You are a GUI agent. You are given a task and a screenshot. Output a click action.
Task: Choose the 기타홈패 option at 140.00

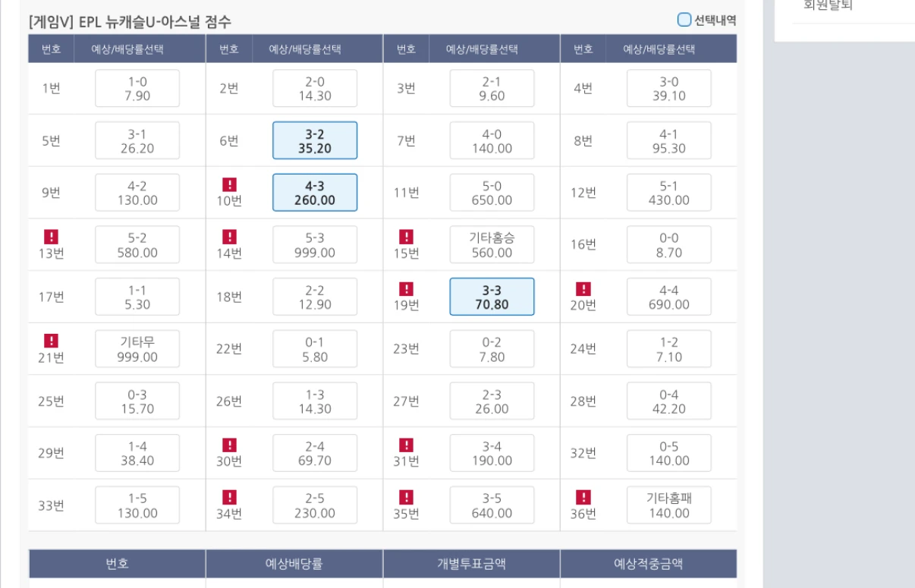tap(668, 505)
